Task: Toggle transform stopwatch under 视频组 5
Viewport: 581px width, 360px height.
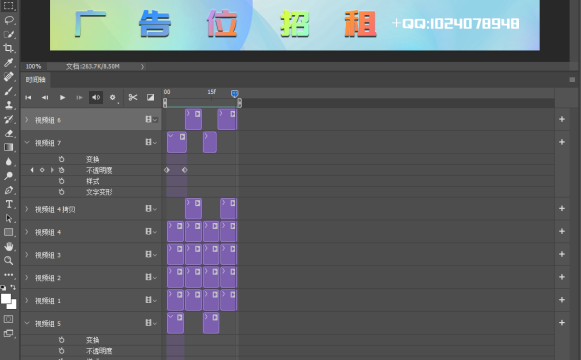Action: click(62, 340)
